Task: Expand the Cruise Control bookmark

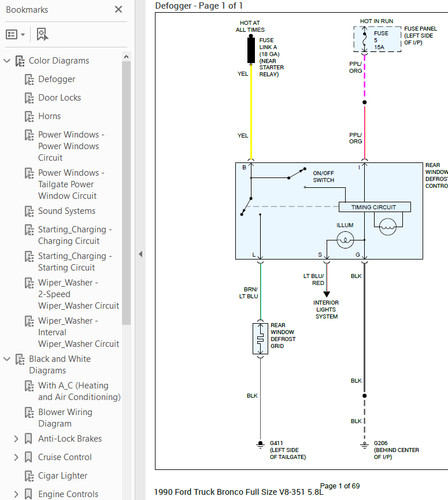Action: [16, 457]
